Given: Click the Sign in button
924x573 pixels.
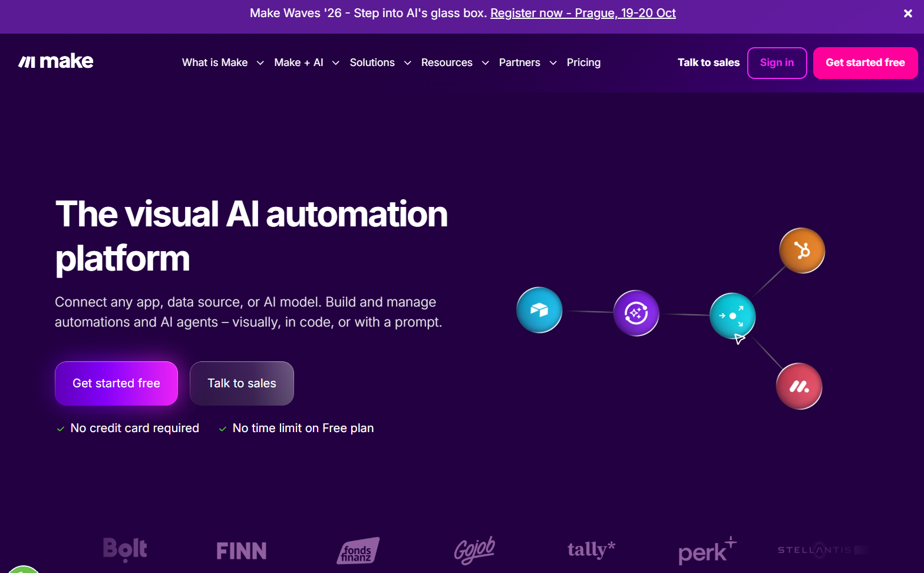Looking at the screenshot, I should click(777, 62).
